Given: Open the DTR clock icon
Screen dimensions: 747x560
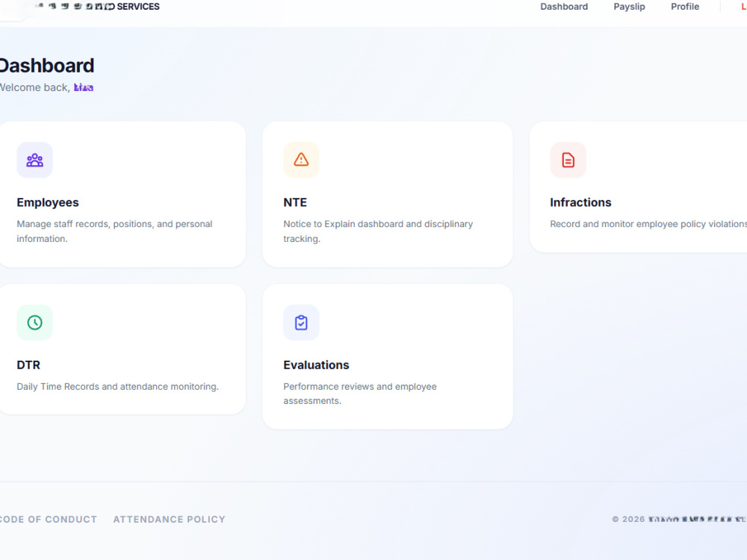Looking at the screenshot, I should [35, 323].
